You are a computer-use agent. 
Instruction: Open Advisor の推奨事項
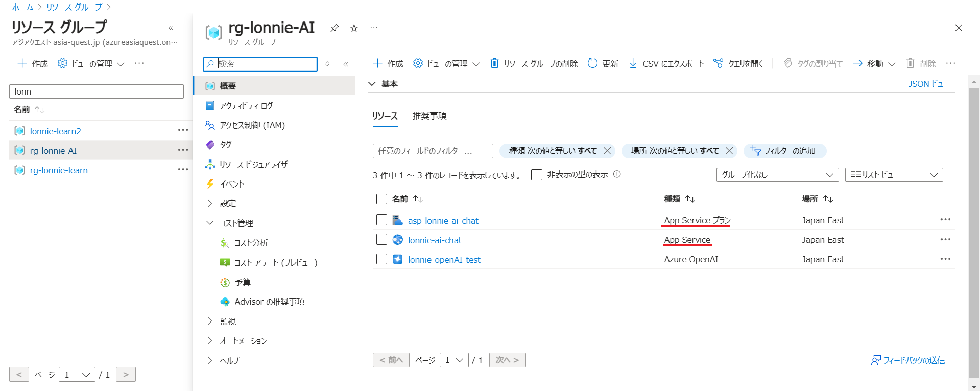(269, 302)
